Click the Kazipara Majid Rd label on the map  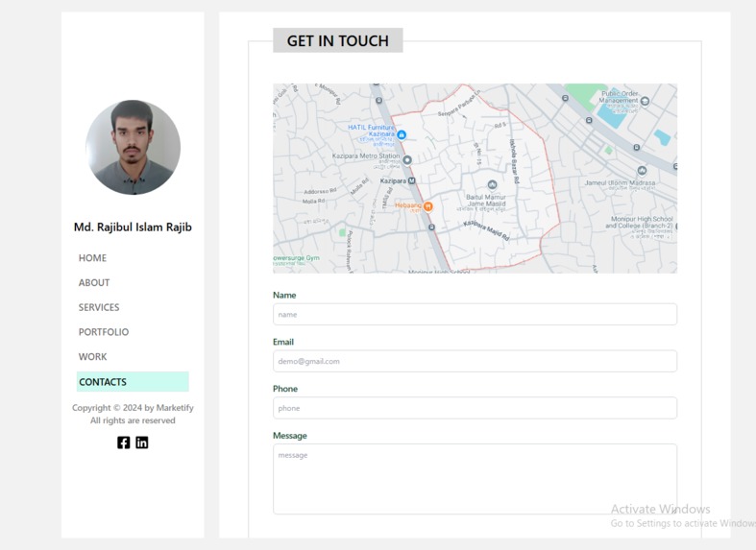click(x=486, y=230)
